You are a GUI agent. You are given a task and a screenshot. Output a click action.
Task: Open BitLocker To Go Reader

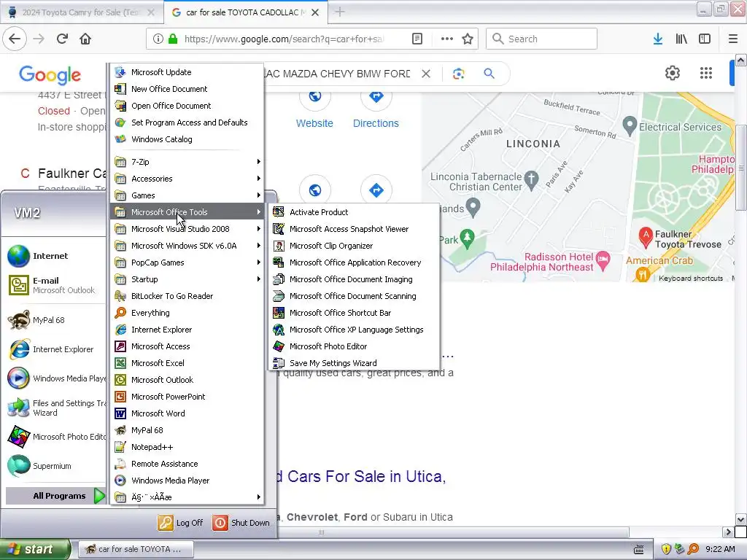[x=187, y=296]
